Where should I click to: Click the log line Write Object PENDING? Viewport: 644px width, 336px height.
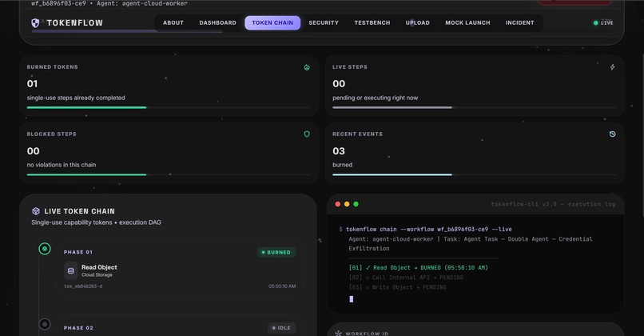click(x=397, y=287)
